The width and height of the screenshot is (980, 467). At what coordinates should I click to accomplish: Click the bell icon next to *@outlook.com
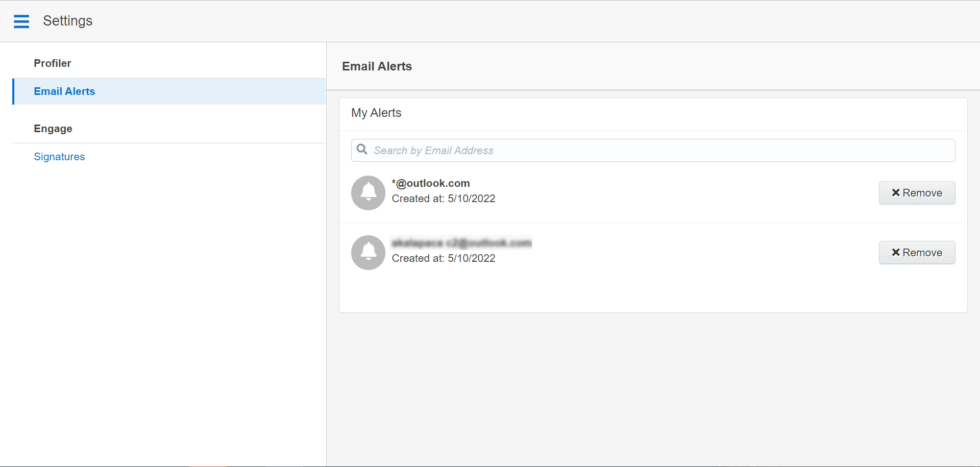[x=368, y=193]
